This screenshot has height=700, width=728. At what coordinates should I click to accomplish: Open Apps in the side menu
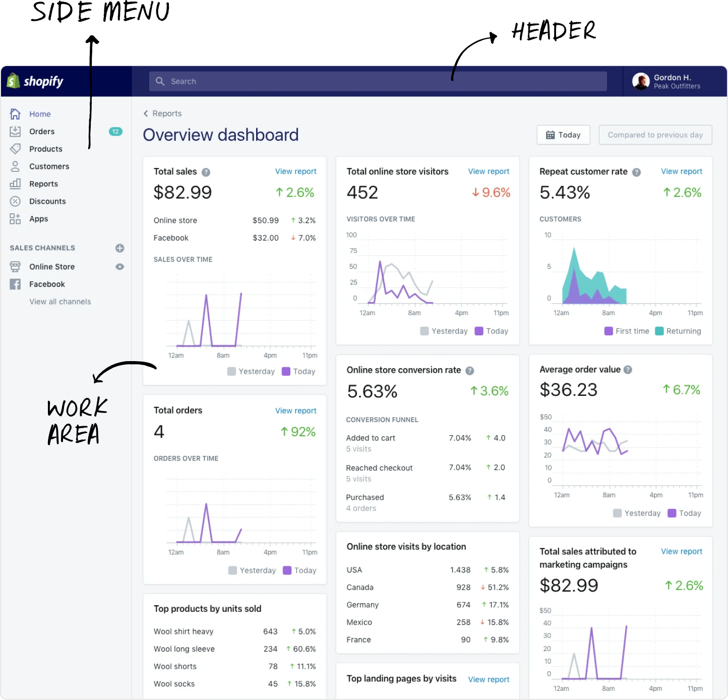tap(38, 219)
